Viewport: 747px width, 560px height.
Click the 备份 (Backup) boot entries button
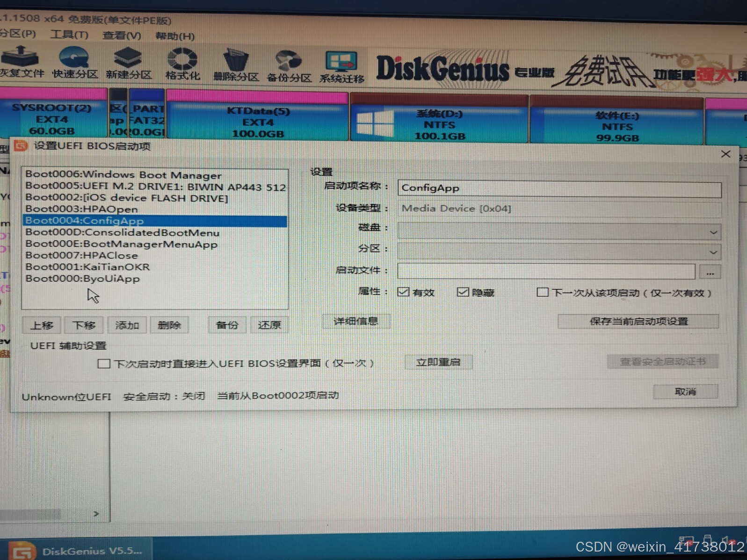(227, 325)
